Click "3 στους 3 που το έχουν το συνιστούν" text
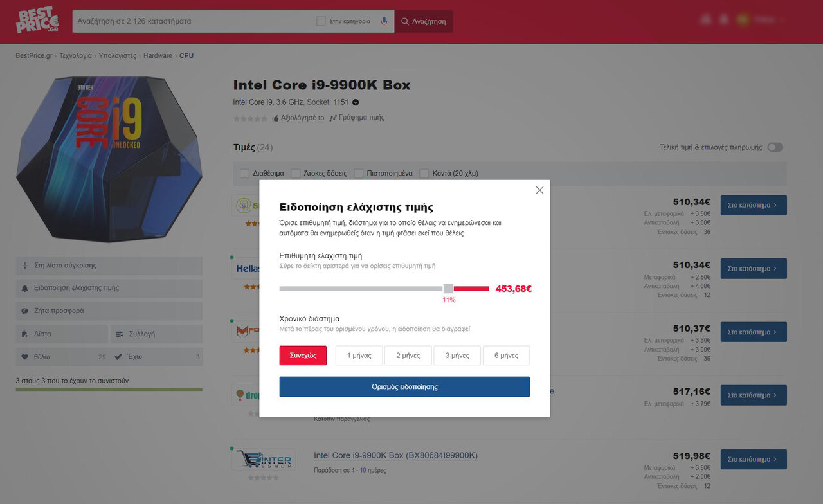823x504 pixels. 72,381
